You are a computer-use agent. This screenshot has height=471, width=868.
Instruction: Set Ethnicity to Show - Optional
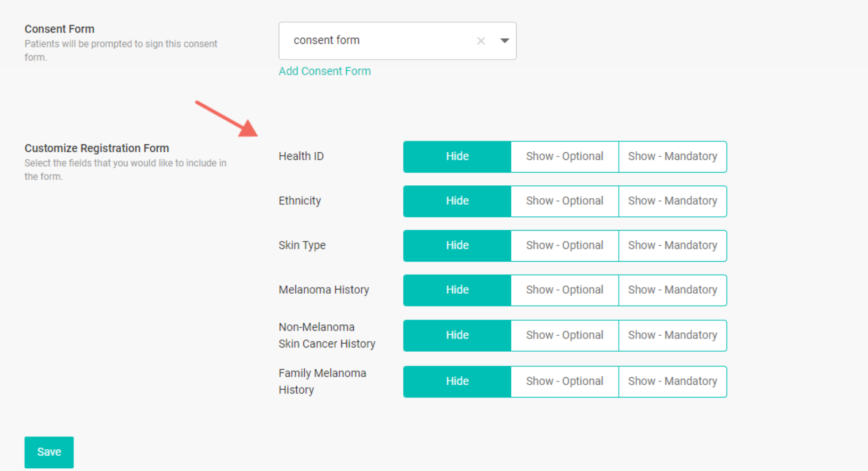pyautogui.click(x=564, y=201)
